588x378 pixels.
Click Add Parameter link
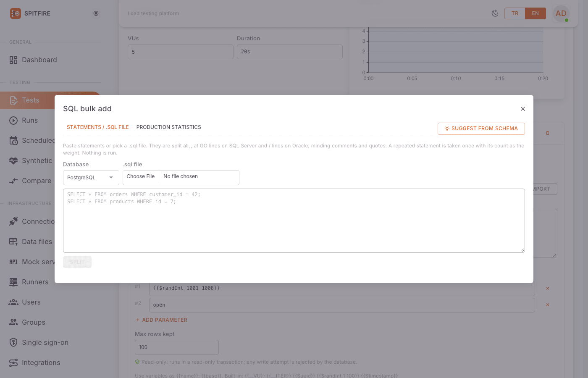162,320
